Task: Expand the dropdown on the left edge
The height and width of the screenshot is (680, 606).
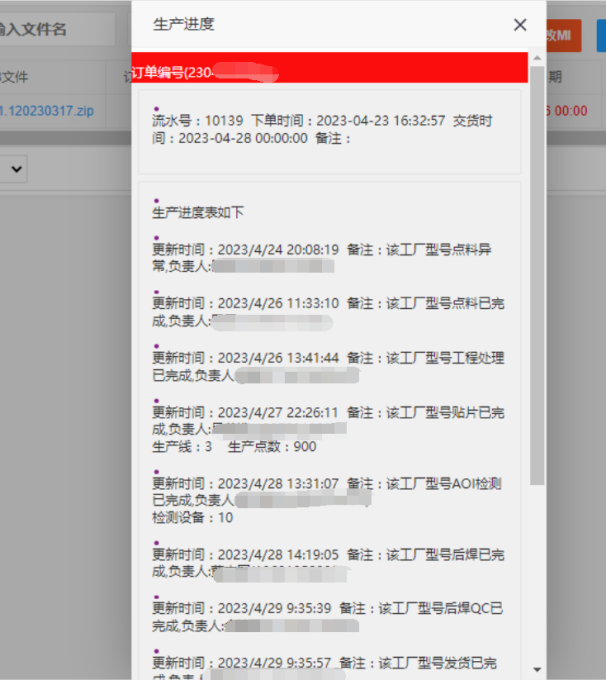Action: [x=15, y=170]
